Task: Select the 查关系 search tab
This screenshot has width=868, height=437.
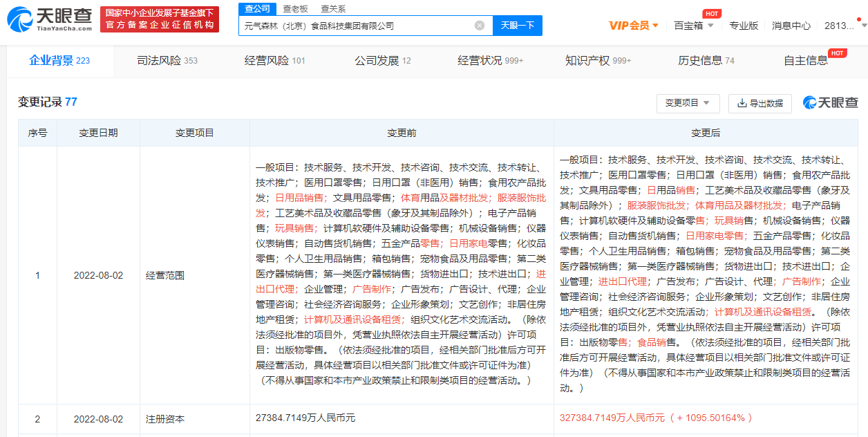Action: 333,9
